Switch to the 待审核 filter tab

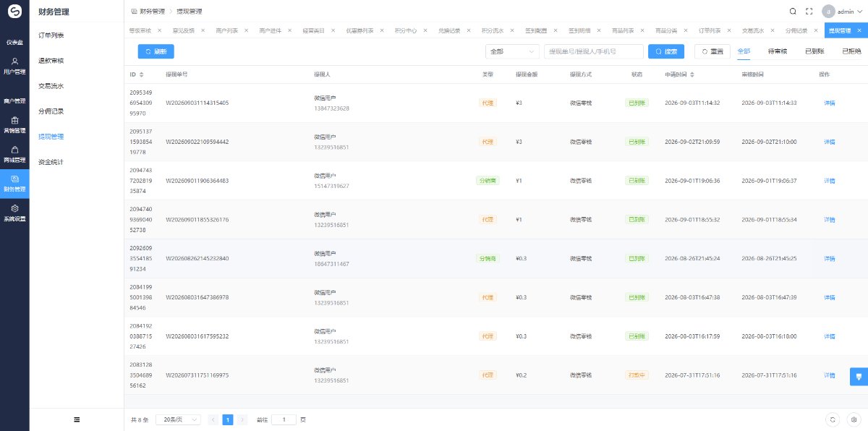click(x=778, y=51)
